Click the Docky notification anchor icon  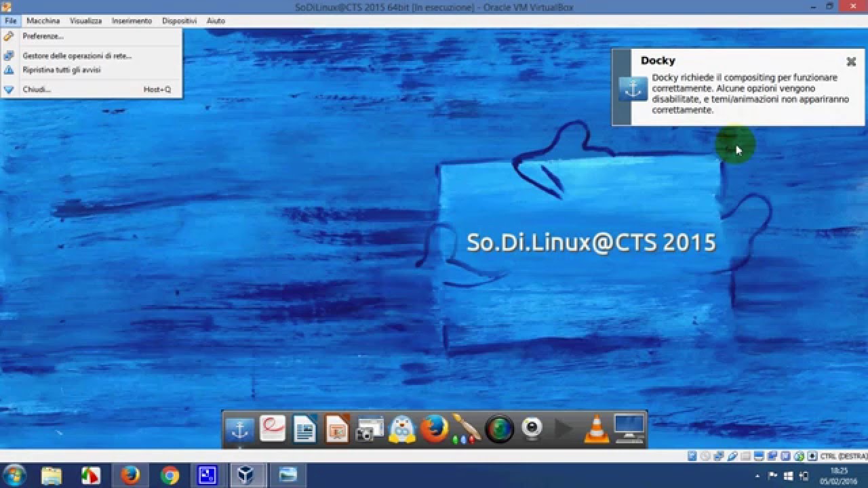pos(633,89)
